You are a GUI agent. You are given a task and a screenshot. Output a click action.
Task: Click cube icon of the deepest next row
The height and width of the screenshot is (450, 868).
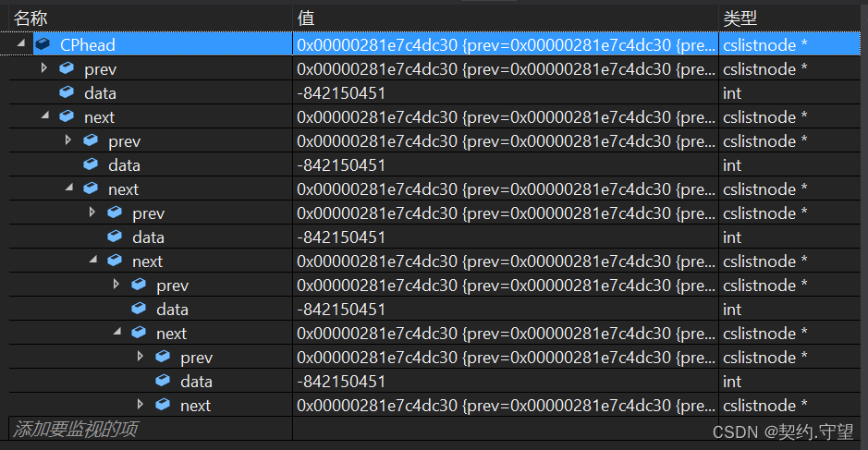tap(163, 404)
